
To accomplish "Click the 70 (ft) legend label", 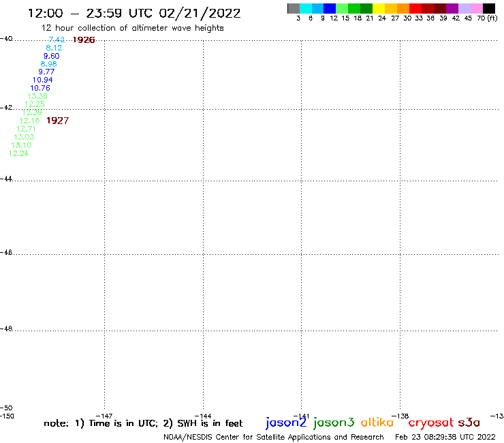I will [487, 18].
